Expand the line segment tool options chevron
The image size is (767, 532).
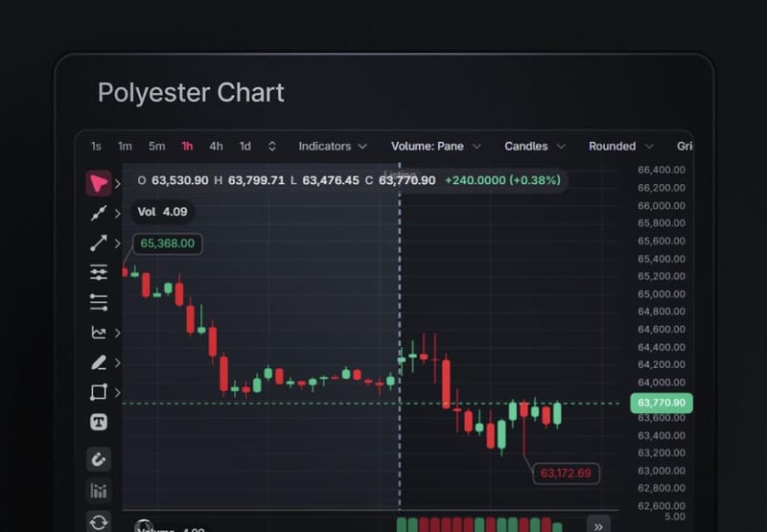pos(117,214)
